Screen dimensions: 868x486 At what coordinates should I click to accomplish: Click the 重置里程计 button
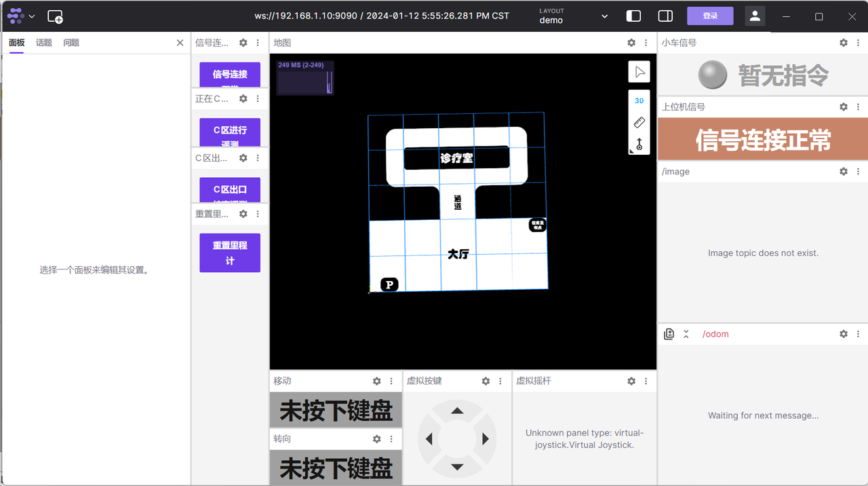pos(230,253)
